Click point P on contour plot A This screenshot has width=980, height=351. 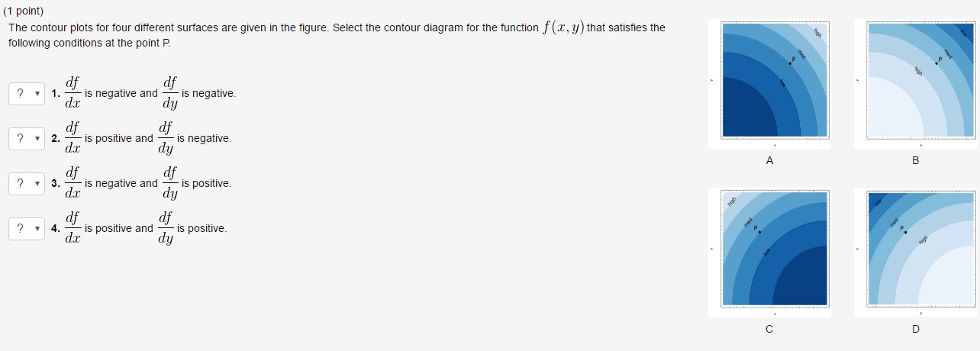pyautogui.click(x=791, y=65)
